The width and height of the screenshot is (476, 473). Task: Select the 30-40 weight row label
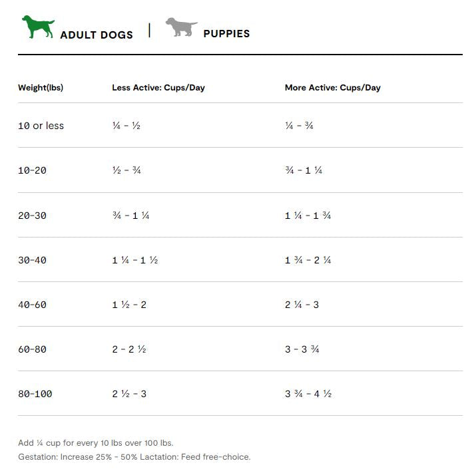coord(32,260)
